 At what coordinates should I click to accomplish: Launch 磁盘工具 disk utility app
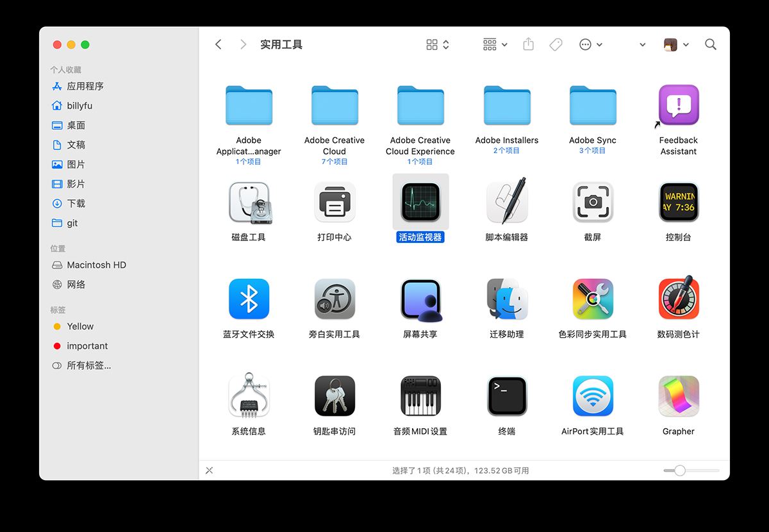[x=249, y=202]
